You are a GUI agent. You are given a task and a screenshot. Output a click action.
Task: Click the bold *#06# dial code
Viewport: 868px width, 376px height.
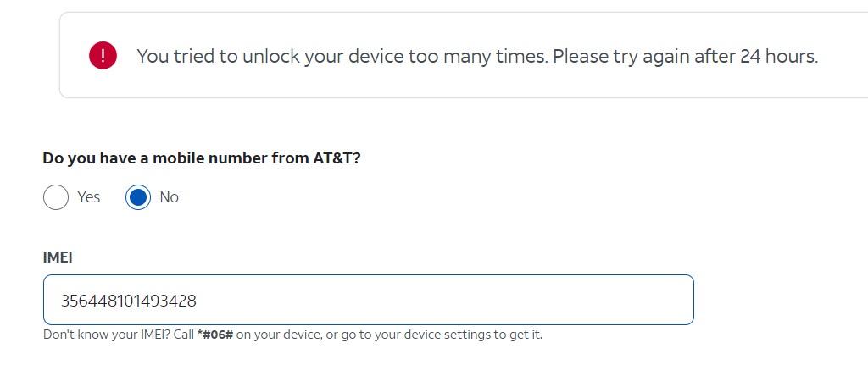pos(214,335)
